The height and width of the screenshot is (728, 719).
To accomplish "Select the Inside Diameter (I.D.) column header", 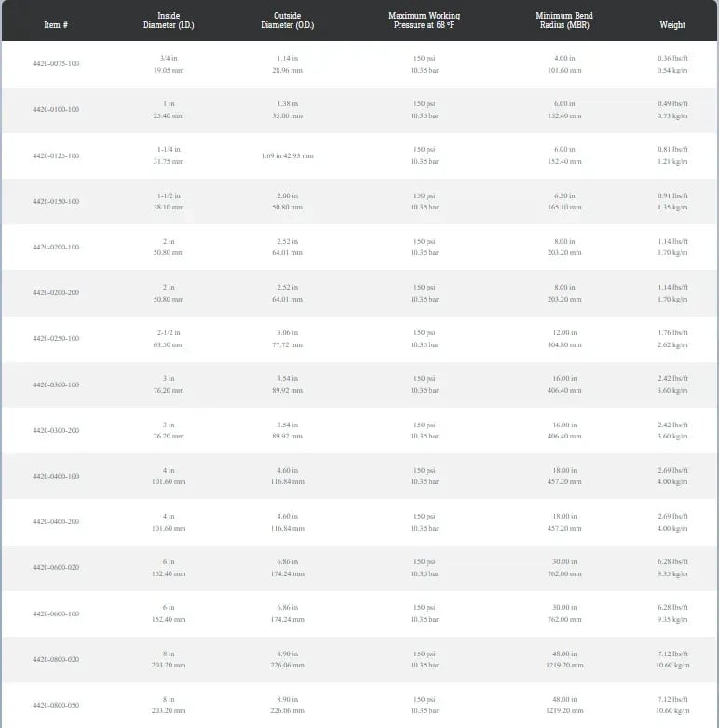I will (x=169, y=20).
